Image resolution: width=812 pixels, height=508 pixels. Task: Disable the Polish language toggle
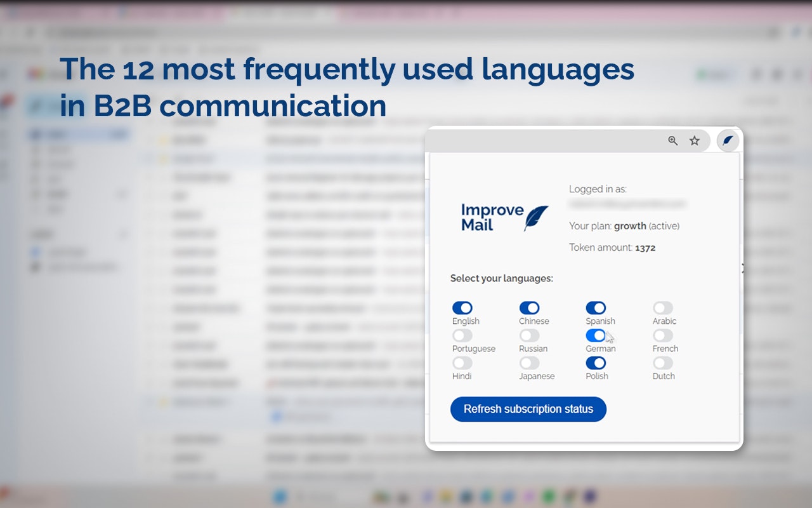pyautogui.click(x=596, y=363)
